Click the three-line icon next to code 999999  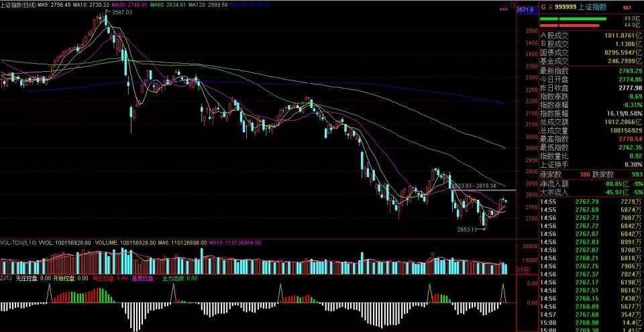point(551,7)
